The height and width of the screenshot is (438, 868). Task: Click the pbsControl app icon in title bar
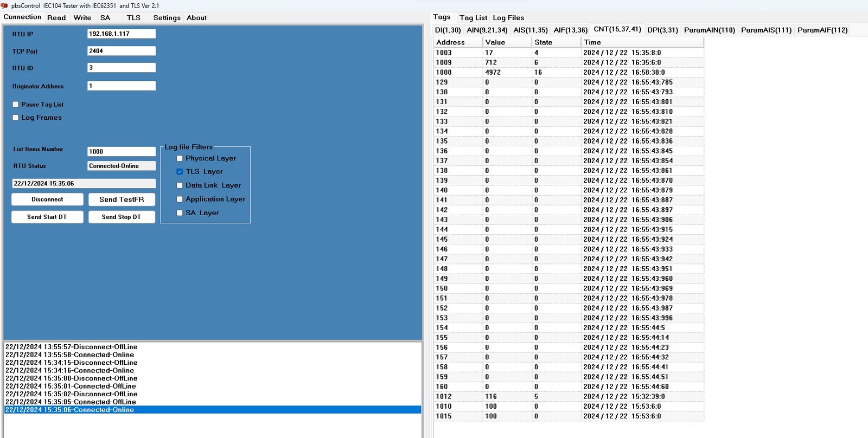point(4,5)
